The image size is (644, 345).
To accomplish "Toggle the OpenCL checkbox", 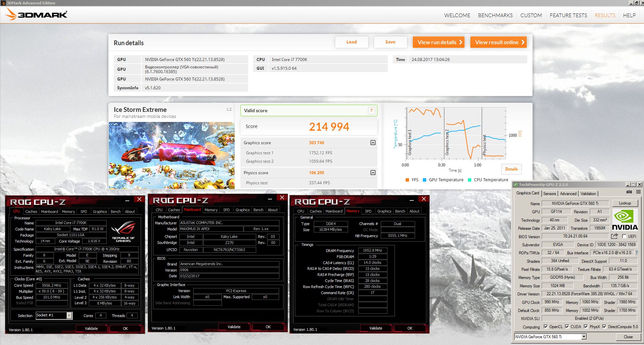I will pyautogui.click(x=546, y=326).
